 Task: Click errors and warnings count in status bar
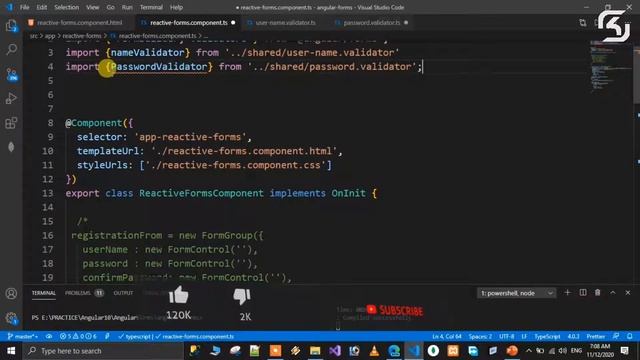(78, 336)
